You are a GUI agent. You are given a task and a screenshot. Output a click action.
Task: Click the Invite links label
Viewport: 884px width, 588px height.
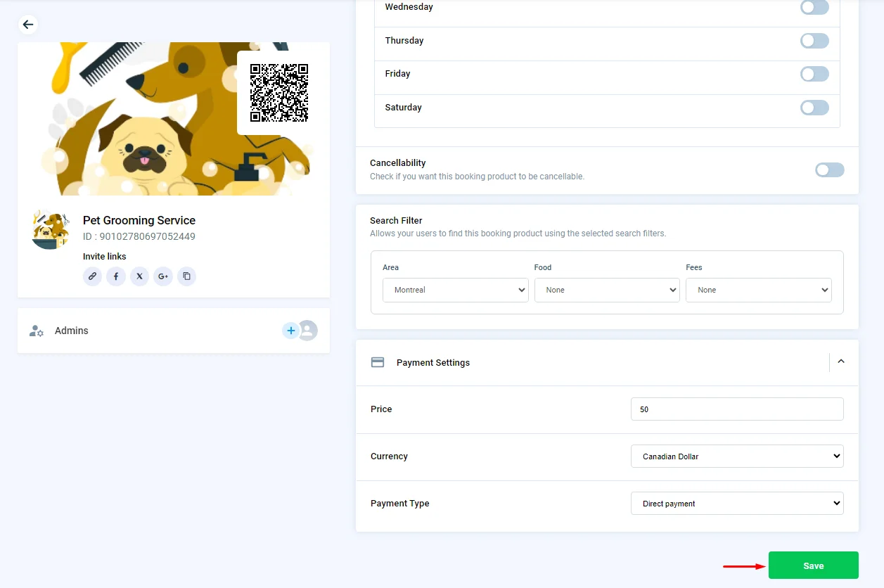(x=105, y=257)
